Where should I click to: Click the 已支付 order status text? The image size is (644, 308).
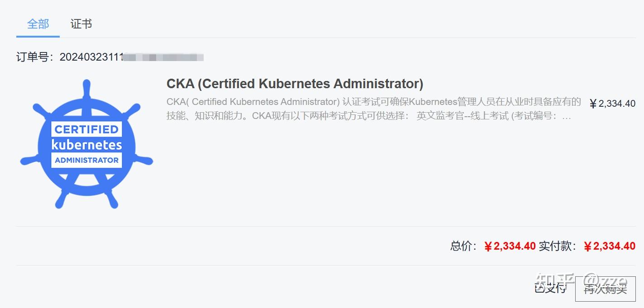550,288
